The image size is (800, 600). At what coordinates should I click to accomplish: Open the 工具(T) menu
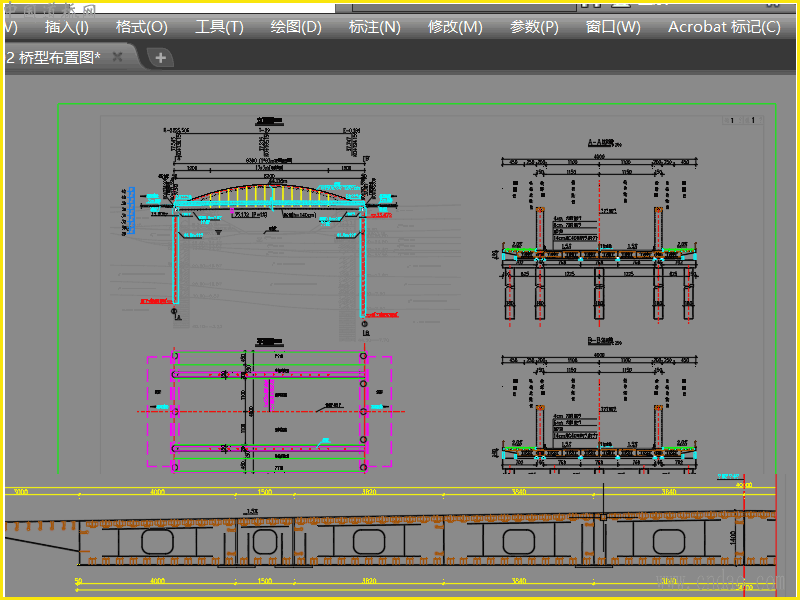(219, 27)
